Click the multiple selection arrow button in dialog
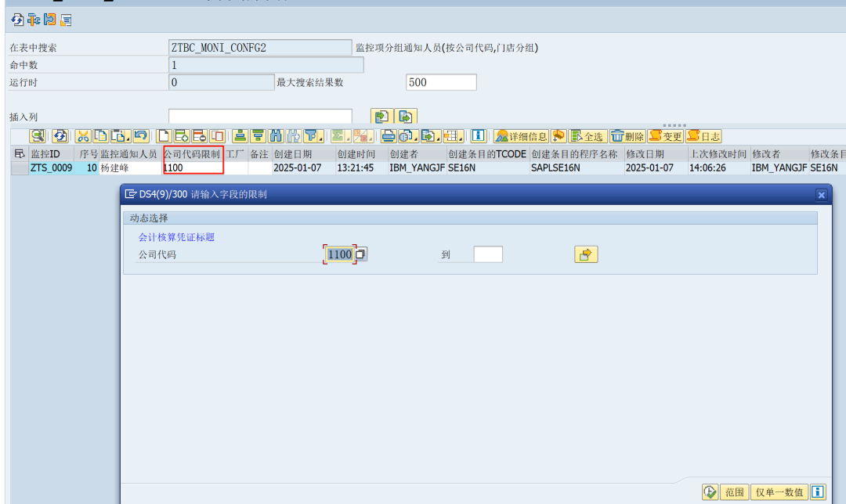Screen dimensions: 846x504 point(586,254)
